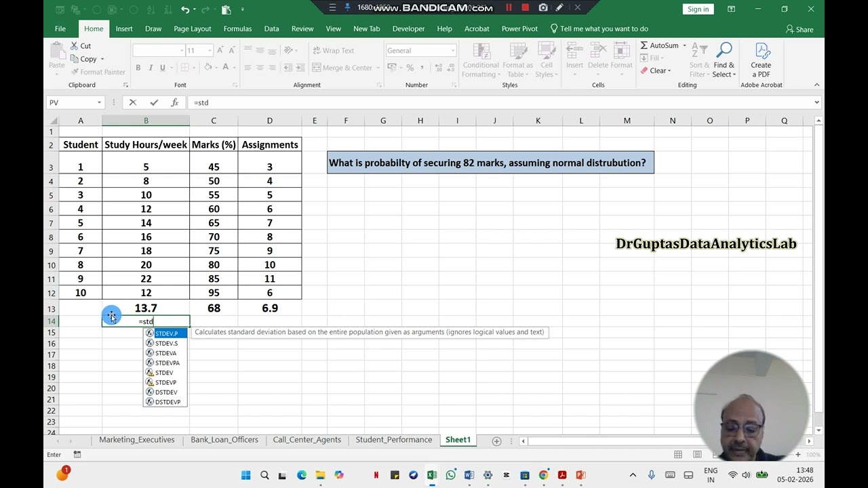Open WhatsApp from the Windows taskbar

tap(450, 475)
